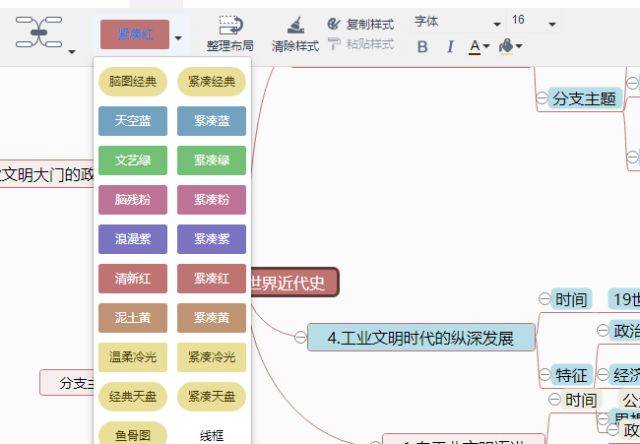
Task: Click the 清除样式 brush icon
Action: click(x=295, y=26)
